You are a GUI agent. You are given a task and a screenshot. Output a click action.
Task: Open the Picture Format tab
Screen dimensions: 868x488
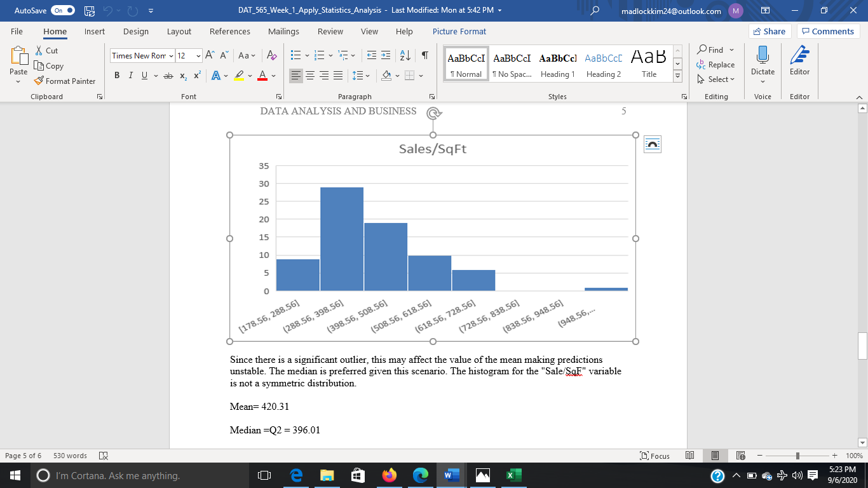[x=459, y=31]
